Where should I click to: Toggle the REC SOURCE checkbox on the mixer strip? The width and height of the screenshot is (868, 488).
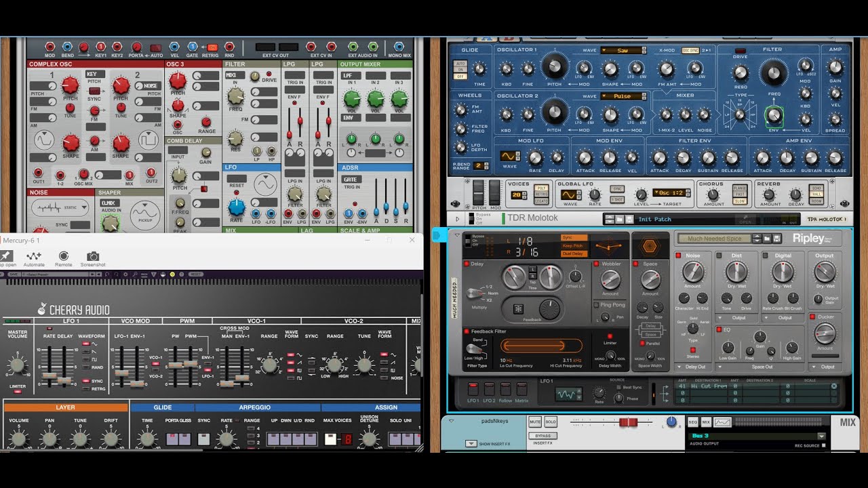824,445
